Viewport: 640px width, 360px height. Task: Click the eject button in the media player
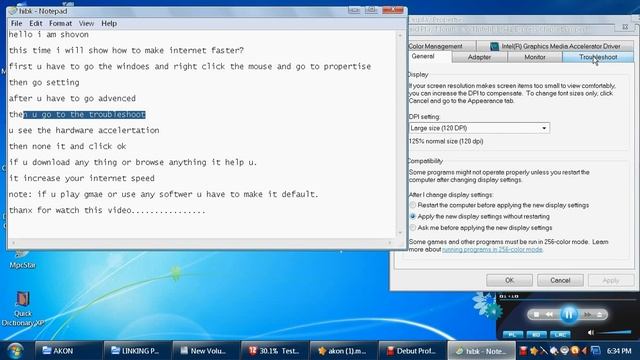point(600,314)
